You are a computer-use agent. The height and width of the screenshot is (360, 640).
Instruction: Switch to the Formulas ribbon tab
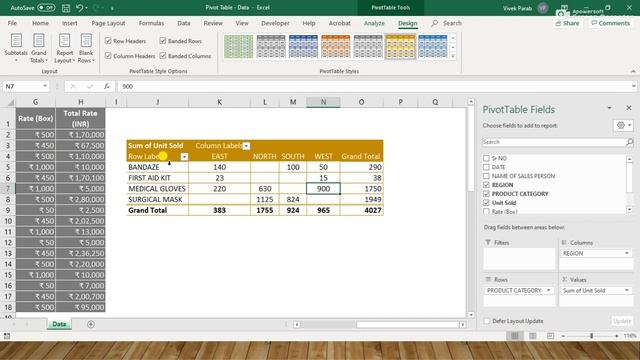pyautogui.click(x=151, y=23)
